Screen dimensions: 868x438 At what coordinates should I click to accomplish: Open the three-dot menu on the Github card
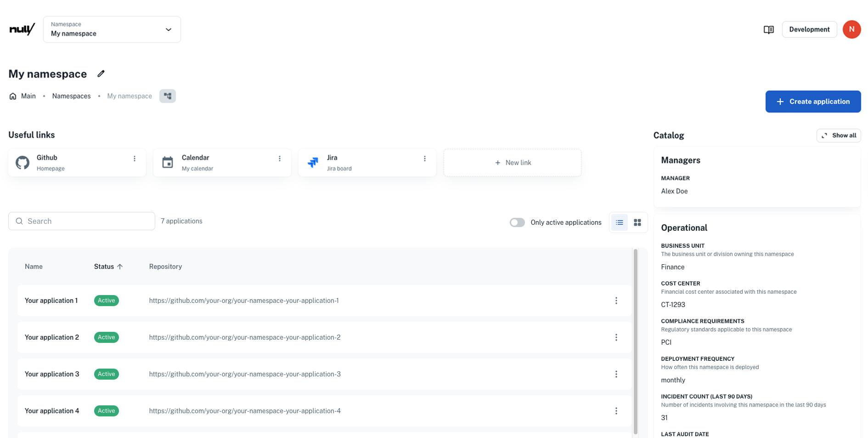click(x=134, y=158)
